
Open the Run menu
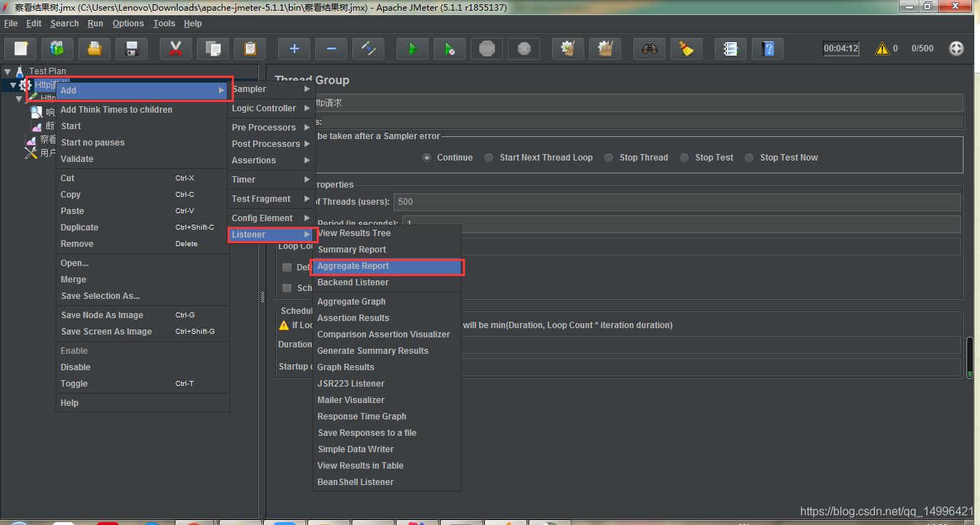click(96, 24)
